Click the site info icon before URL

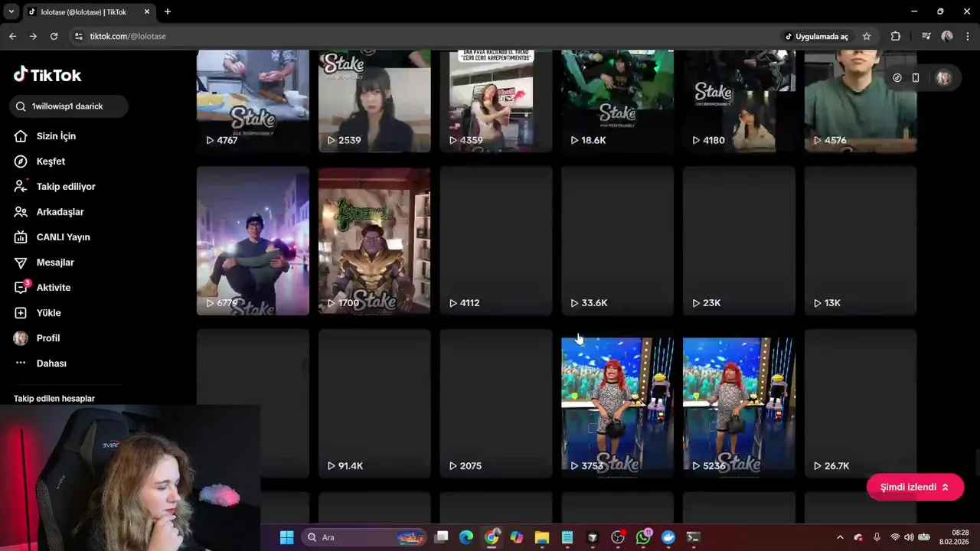[78, 36]
